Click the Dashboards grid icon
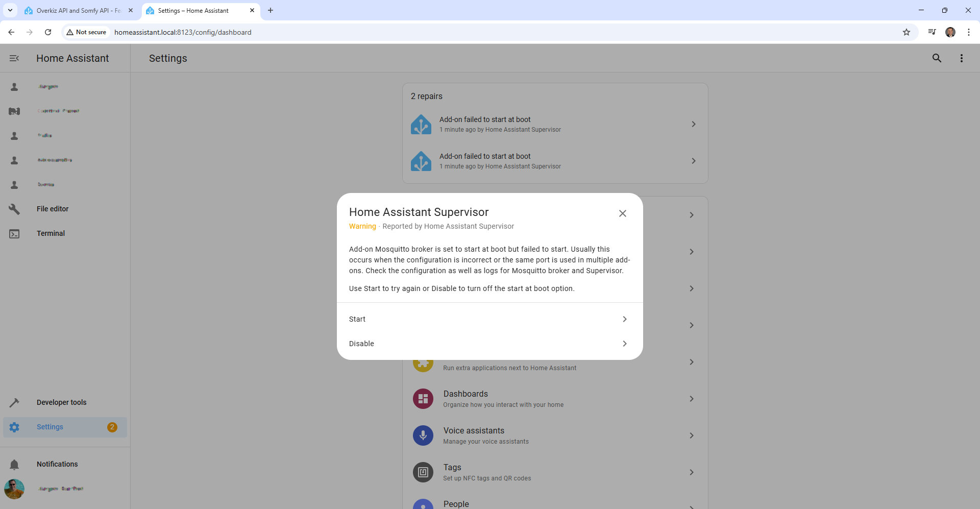The image size is (980, 509). [423, 399]
